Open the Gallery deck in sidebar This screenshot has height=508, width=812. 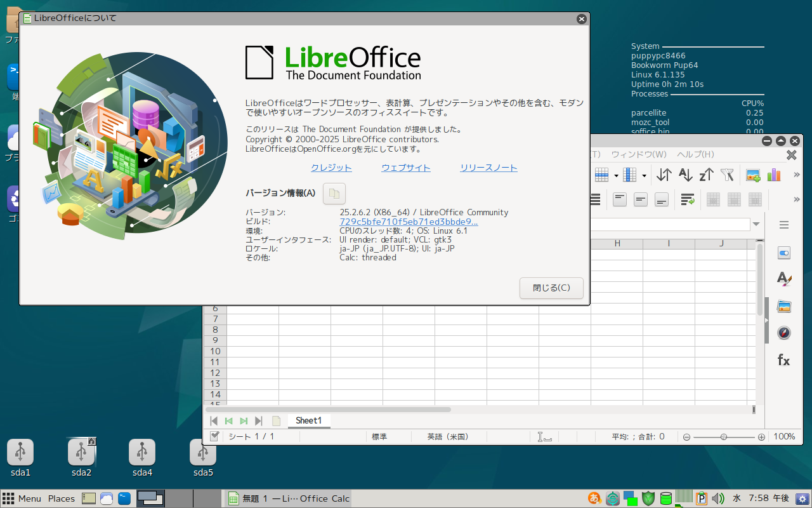tap(784, 306)
